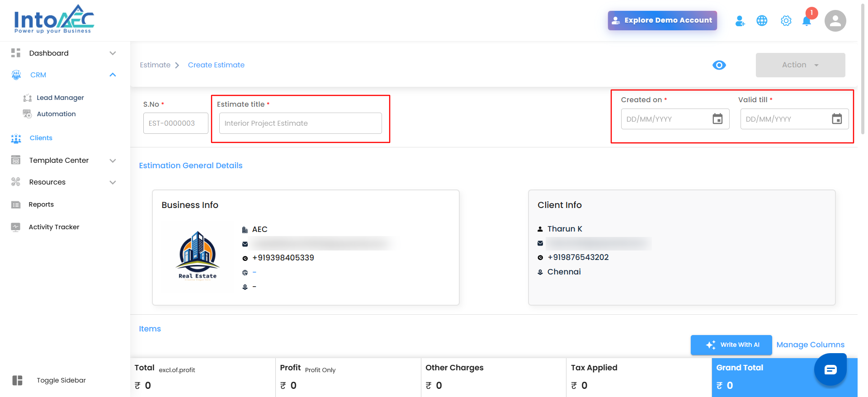868x397 pixels.
Task: Open the chat support bubble
Action: pyautogui.click(x=830, y=370)
